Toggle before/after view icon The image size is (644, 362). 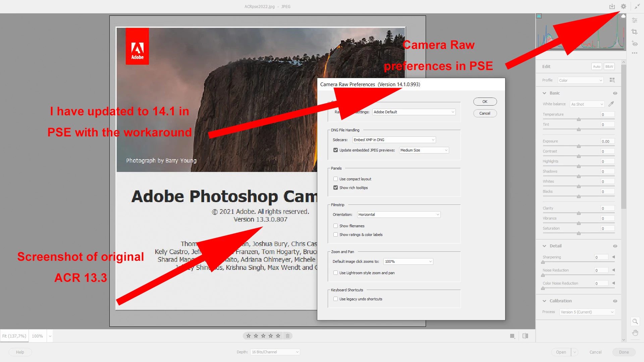(x=525, y=336)
